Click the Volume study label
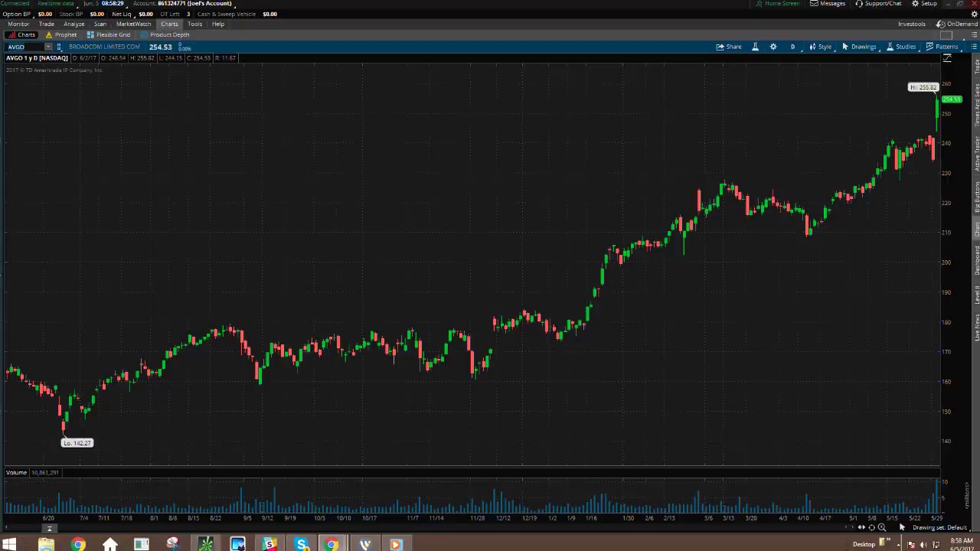 point(16,472)
